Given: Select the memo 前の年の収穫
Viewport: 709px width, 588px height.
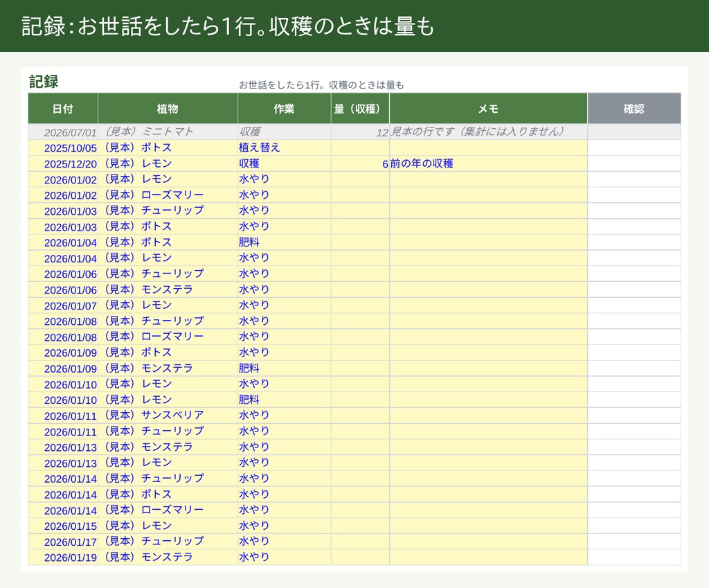Looking at the screenshot, I should (488, 163).
